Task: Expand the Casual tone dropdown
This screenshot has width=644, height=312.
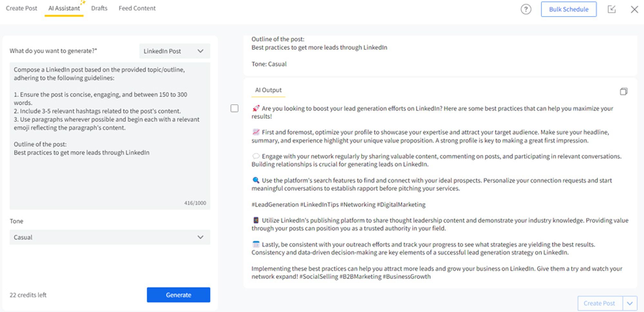Action: click(x=109, y=237)
